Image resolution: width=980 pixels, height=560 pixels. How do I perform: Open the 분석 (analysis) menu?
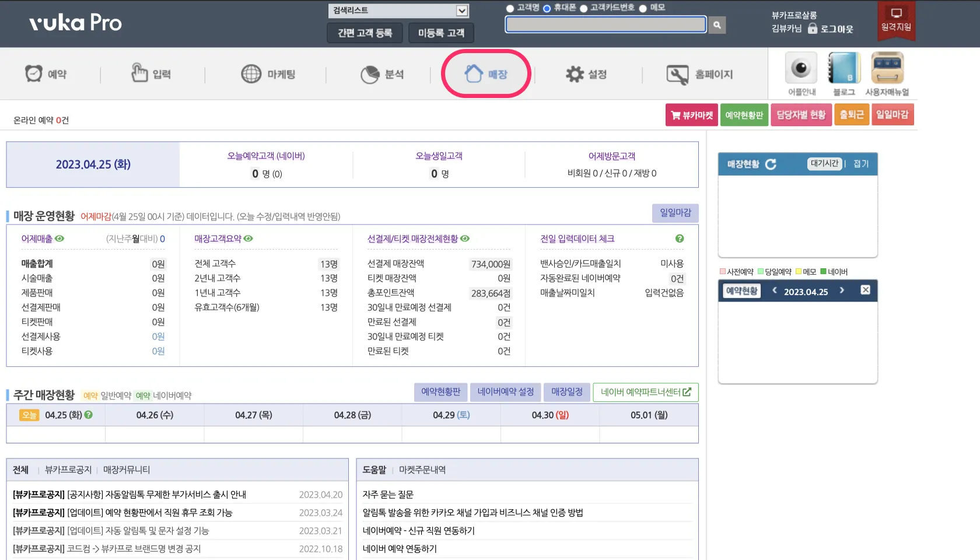(x=382, y=74)
